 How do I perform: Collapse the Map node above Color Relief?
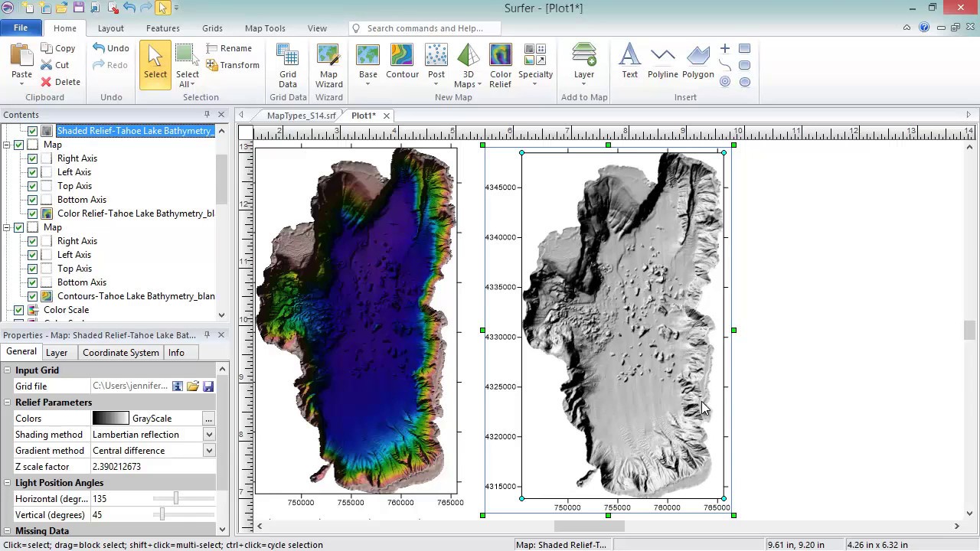click(x=7, y=145)
